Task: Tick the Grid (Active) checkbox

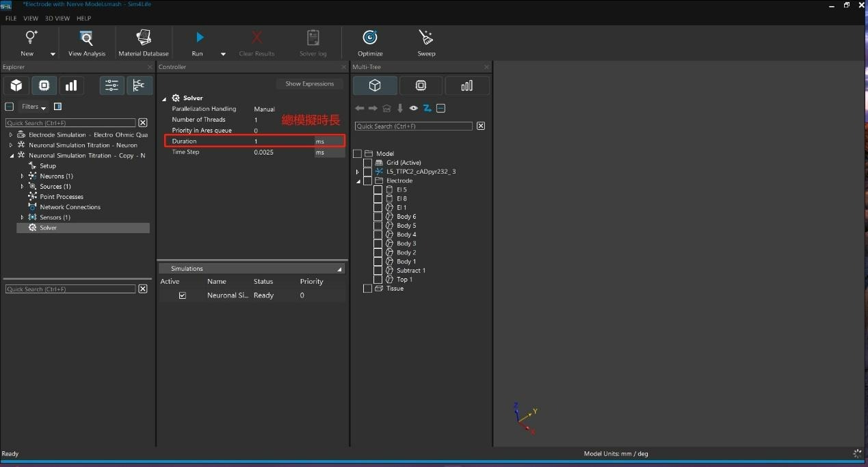Action: coord(367,163)
